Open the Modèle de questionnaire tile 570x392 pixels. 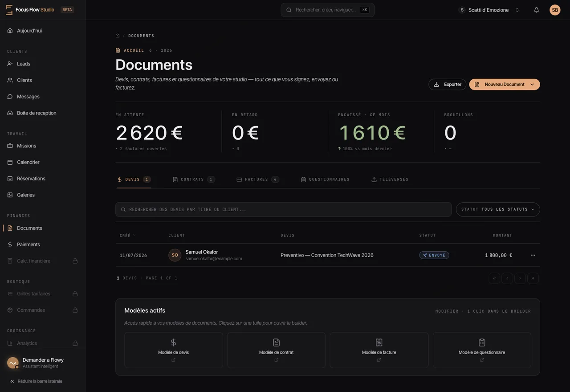pyautogui.click(x=482, y=350)
